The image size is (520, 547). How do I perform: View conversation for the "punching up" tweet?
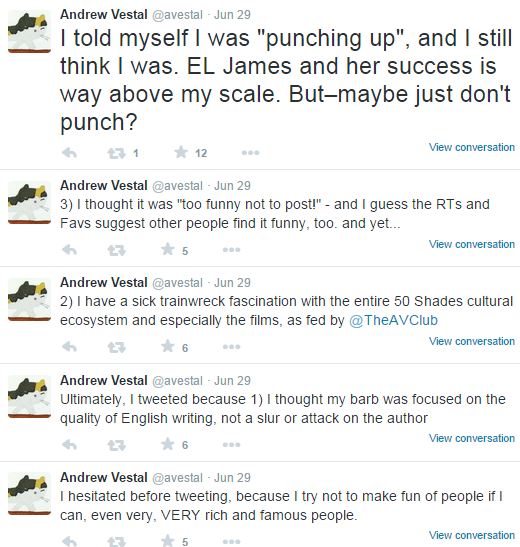472,147
